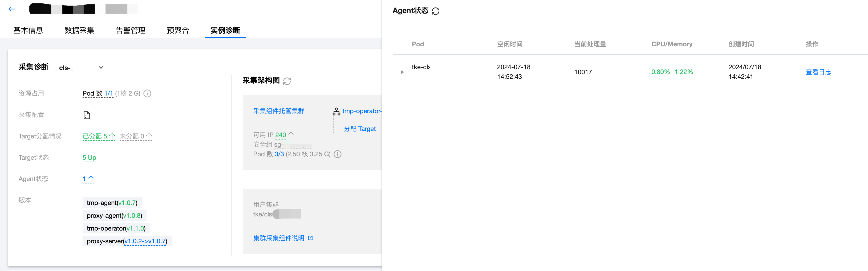Select the 告警管理 tab
This screenshot has height=271, width=868.
pos(130,30)
